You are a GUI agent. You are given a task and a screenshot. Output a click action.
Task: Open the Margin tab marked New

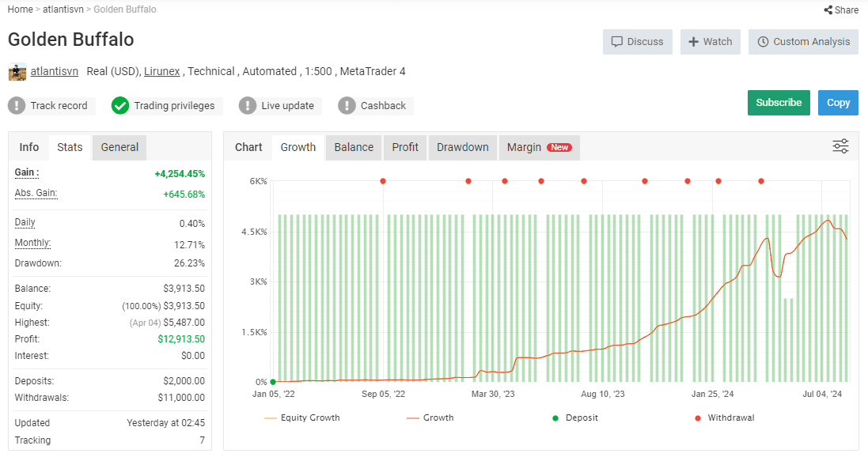pyautogui.click(x=539, y=147)
